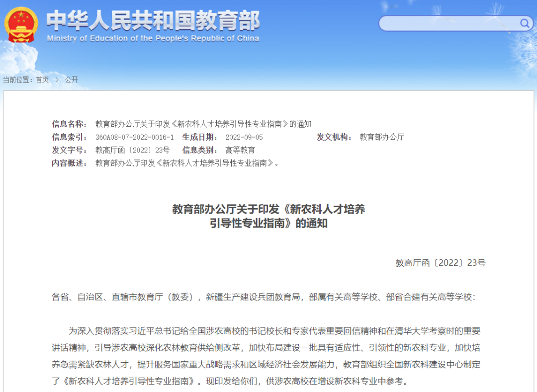Select index number 360A08-07-2022-0016-1

coord(135,137)
